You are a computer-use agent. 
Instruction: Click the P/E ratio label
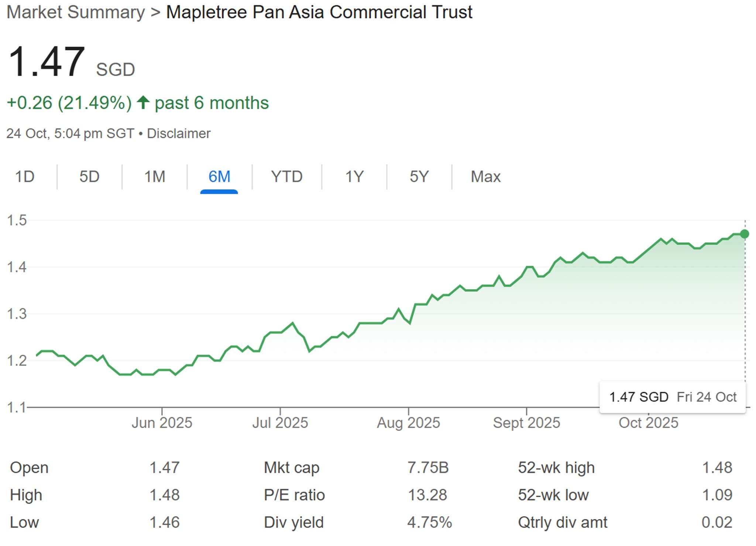(294, 495)
